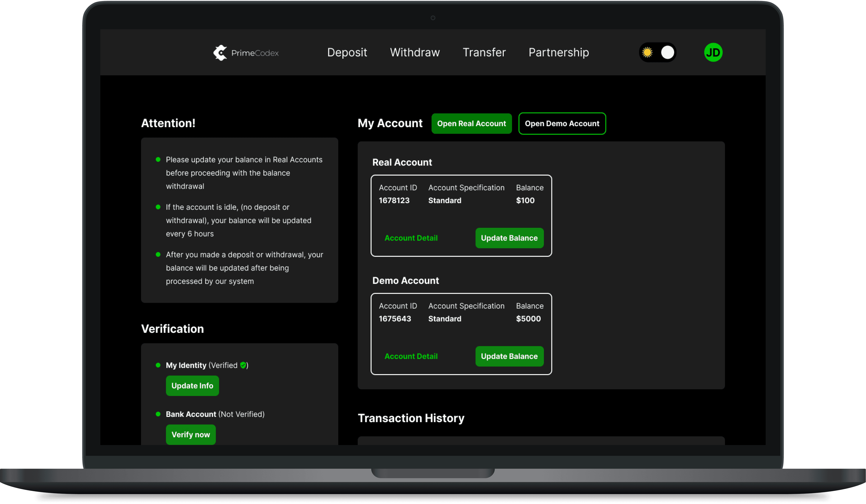Update Balance for Demo Account 1675643

click(x=509, y=356)
